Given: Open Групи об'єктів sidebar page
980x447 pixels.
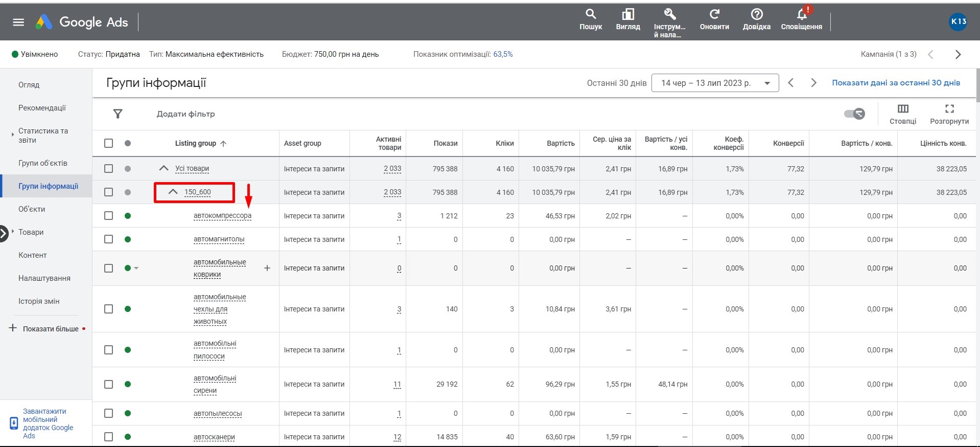Looking at the screenshot, I should coord(43,163).
